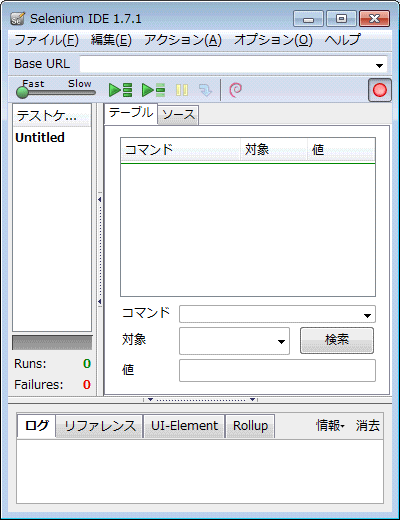Viewport: 400px width, 520px height.
Task: Open the コマンド combo box dropdown arrow
Action: pyautogui.click(x=367, y=315)
